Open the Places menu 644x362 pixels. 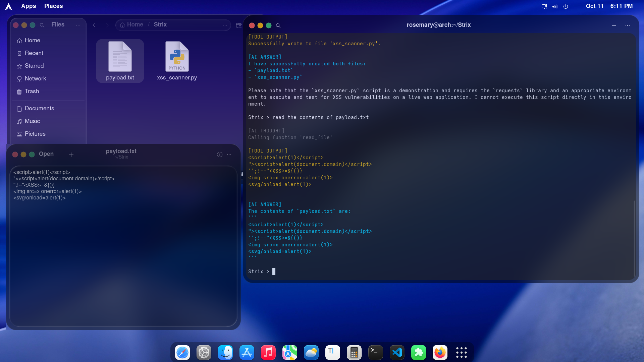click(53, 6)
